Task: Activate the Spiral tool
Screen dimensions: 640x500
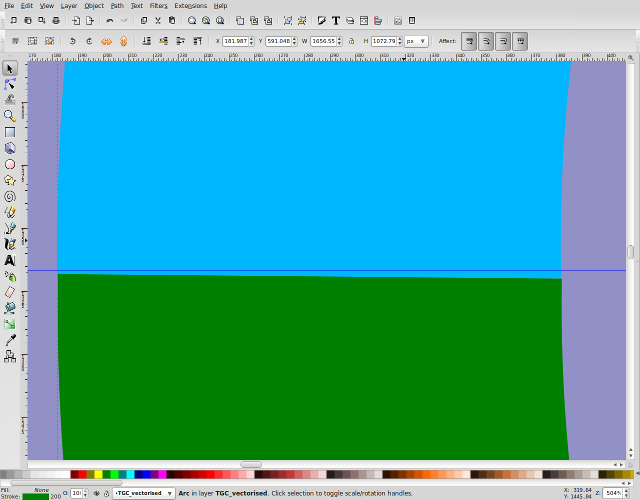Action: point(10,196)
